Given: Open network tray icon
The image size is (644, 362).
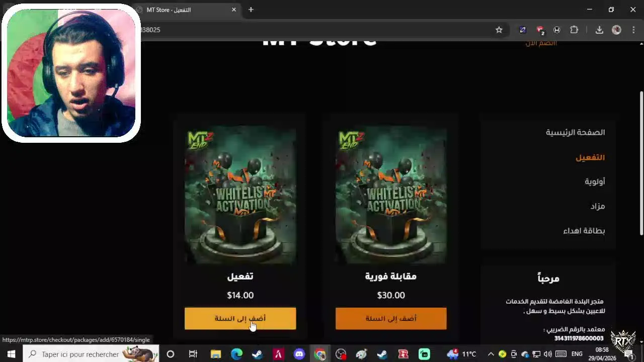Looking at the screenshot, I should click(x=536, y=354).
